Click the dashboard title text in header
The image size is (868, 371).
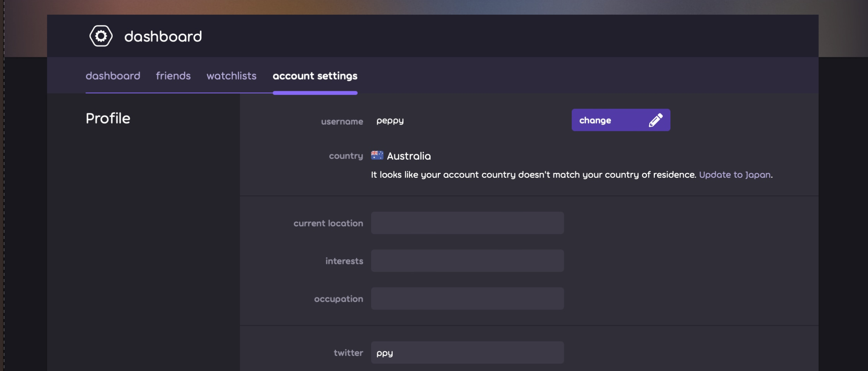163,36
